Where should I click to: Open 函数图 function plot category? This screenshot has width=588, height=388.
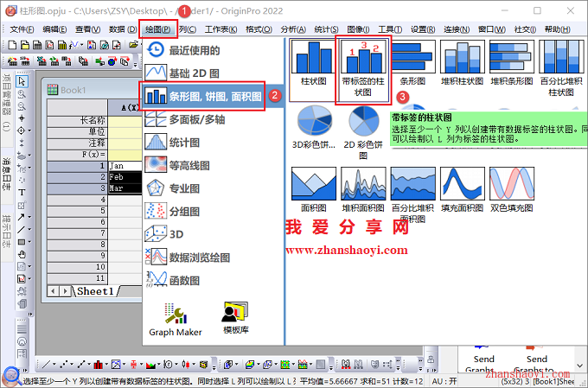213,280
